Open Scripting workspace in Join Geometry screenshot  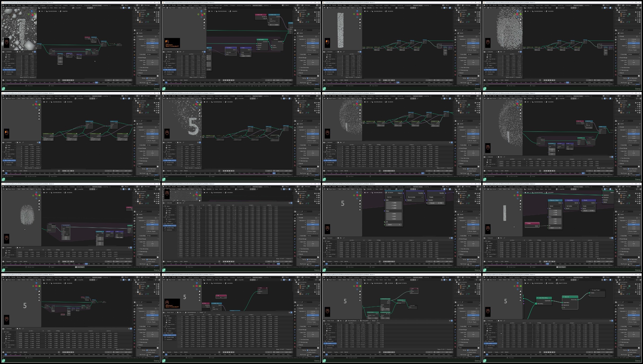click(x=587, y=277)
